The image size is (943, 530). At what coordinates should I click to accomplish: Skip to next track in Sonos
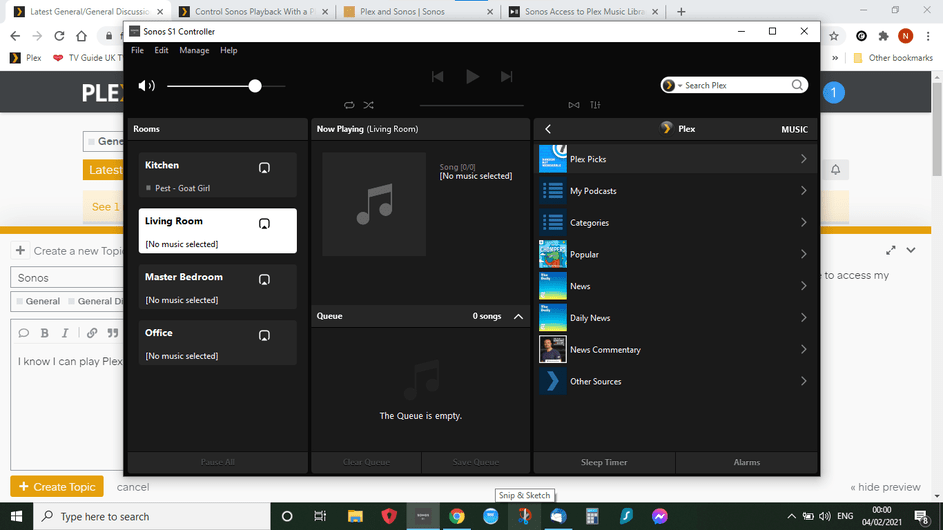click(506, 76)
